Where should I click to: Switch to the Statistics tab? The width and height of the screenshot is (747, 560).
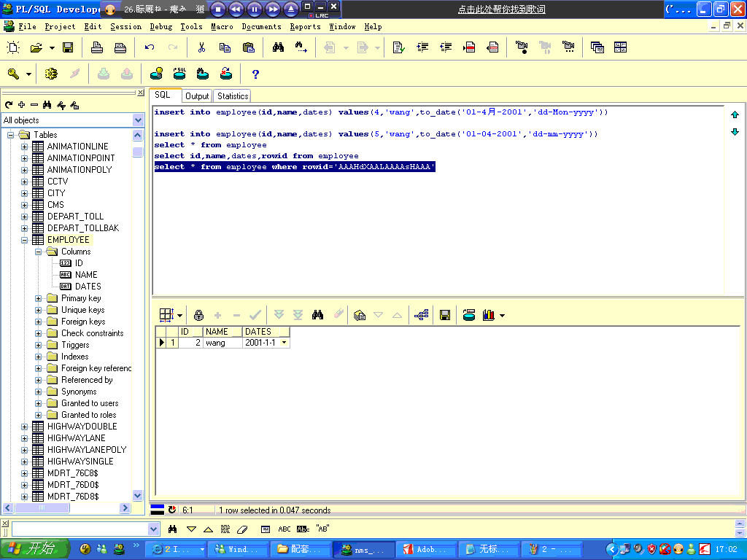pyautogui.click(x=233, y=96)
